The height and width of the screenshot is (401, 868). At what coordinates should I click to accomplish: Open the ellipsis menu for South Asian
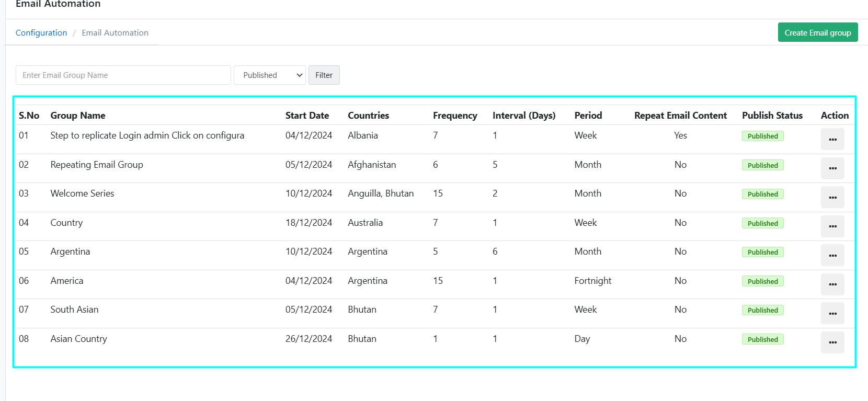pos(832,313)
